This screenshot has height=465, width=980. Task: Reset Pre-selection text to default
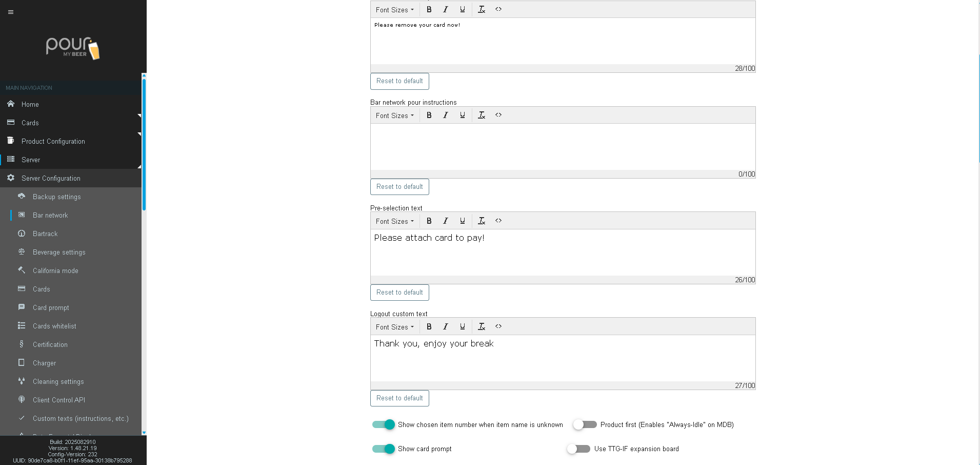(399, 293)
